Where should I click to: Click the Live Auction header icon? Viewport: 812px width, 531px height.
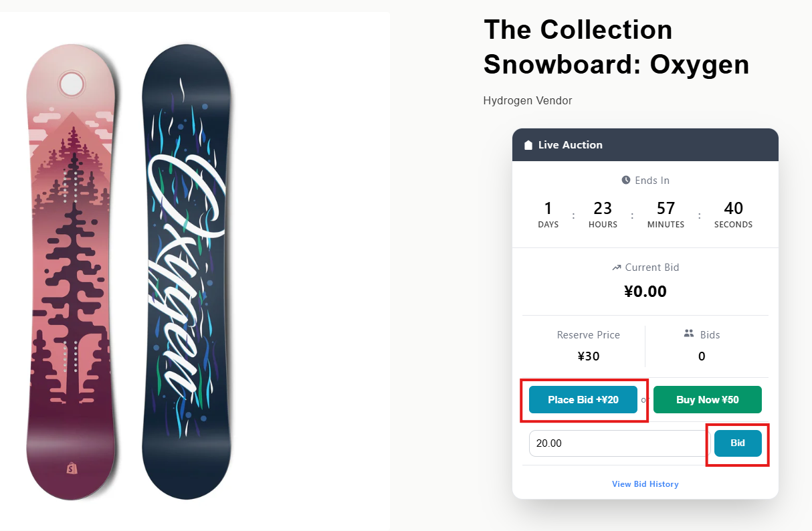528,145
